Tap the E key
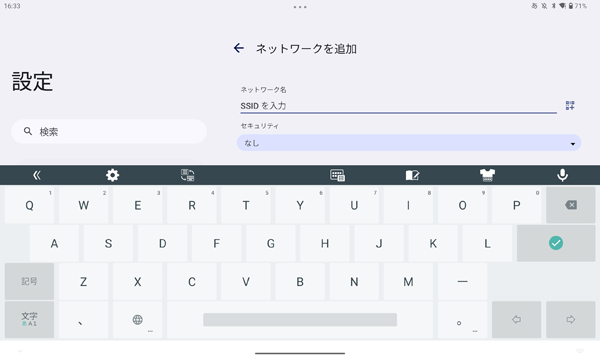The height and width of the screenshot is (360, 600). pyautogui.click(x=138, y=205)
